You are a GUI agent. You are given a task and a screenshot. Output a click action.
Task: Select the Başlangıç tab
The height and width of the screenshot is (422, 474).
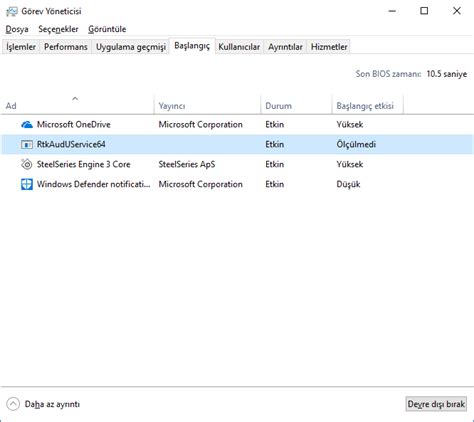(192, 46)
